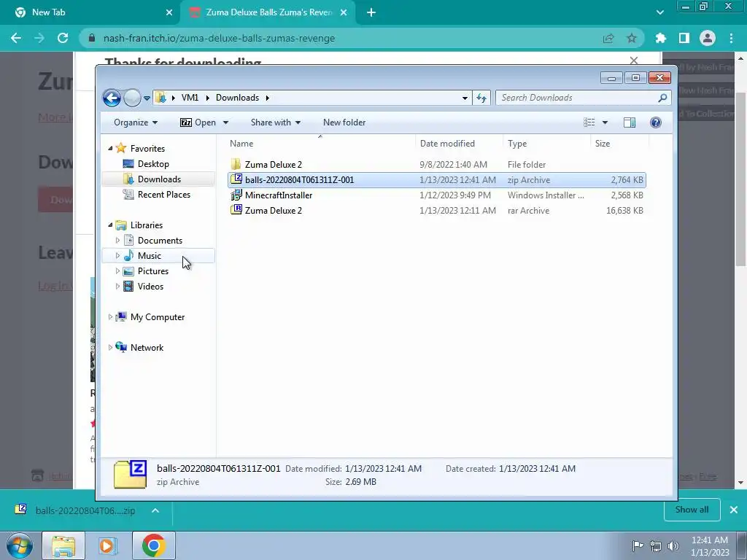Screen dimensions: 747x560
Task: Open the More view options dropdown arrow
Action: pos(605,122)
